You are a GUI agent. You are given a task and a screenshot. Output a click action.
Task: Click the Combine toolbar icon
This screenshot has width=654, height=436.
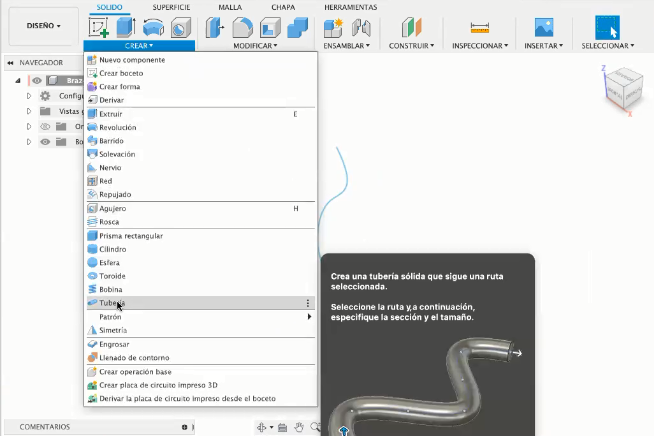pyautogui.click(x=297, y=28)
